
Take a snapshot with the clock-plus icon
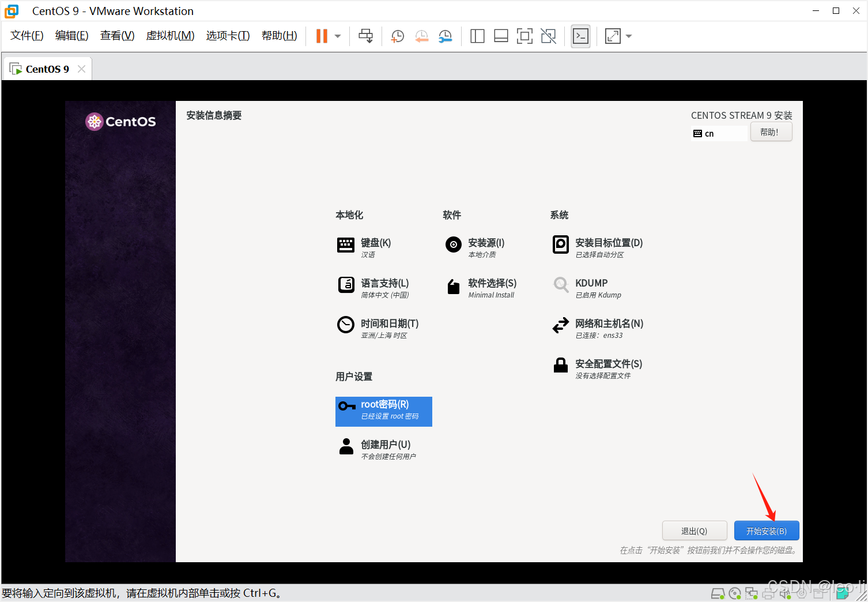(397, 36)
